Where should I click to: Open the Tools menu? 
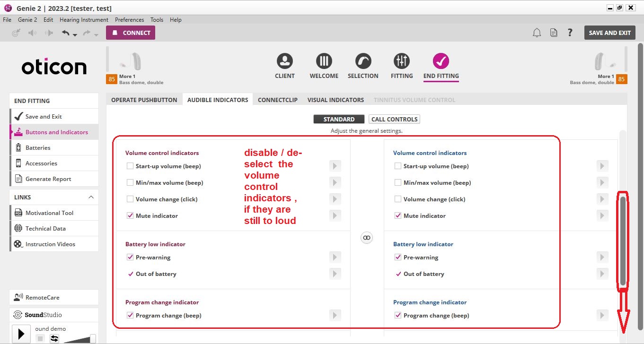(157, 20)
